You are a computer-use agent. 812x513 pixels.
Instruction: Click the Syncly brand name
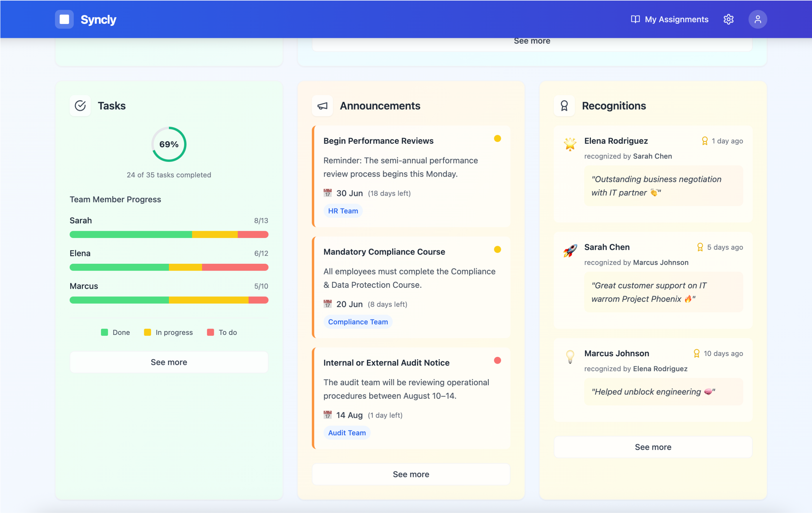(98, 19)
